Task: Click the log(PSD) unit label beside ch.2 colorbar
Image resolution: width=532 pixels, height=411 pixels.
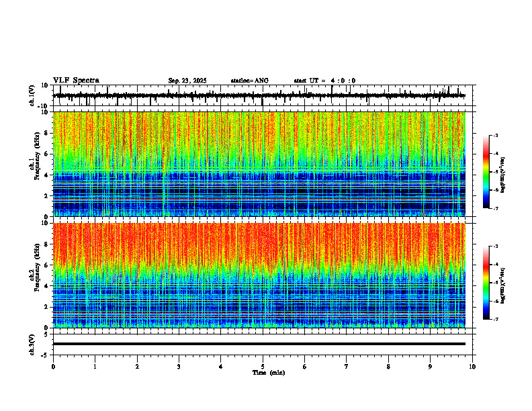Action: pos(503,285)
